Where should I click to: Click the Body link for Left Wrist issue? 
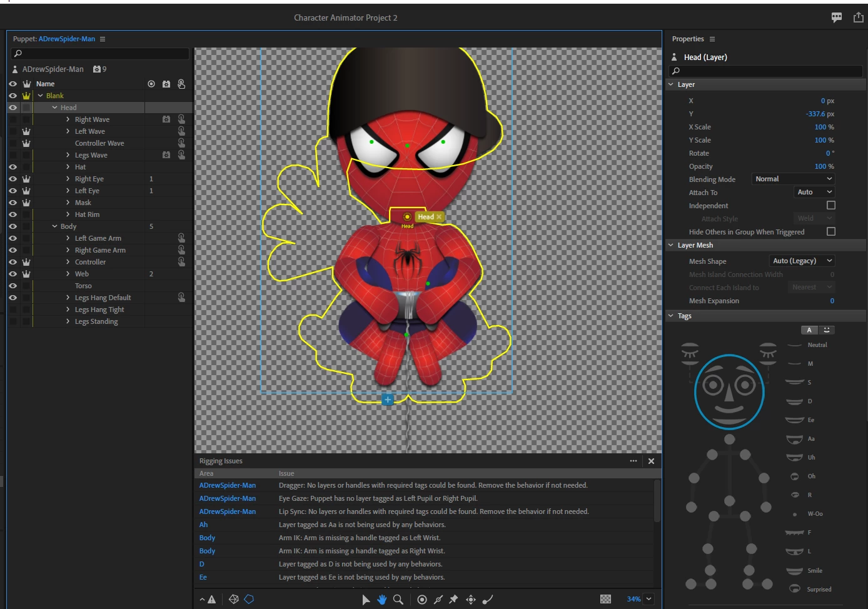[207, 538]
